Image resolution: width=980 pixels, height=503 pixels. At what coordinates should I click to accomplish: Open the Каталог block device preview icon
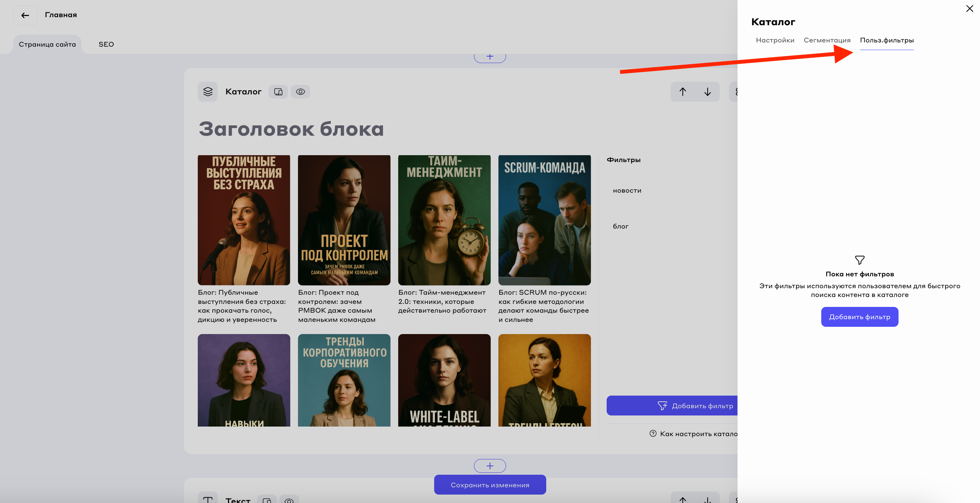(x=278, y=92)
